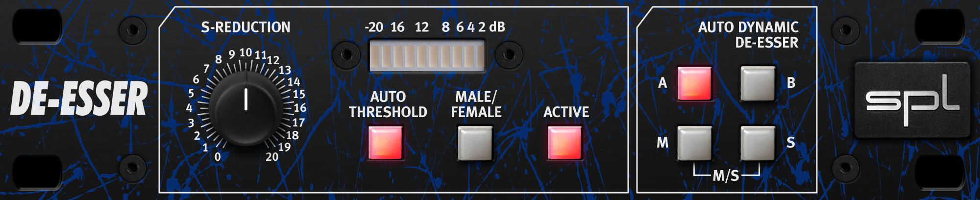Set S-Reduction to mark 0
This screenshot has width=980, height=200.
click(218, 157)
